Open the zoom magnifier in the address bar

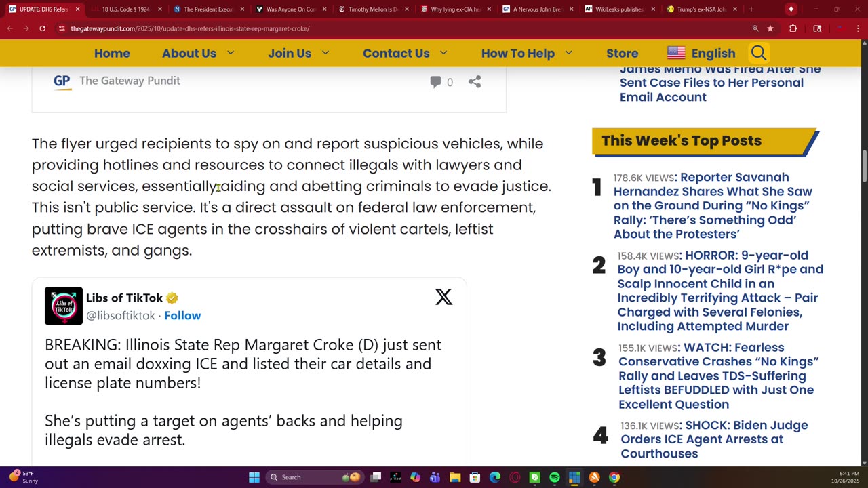coord(755,28)
